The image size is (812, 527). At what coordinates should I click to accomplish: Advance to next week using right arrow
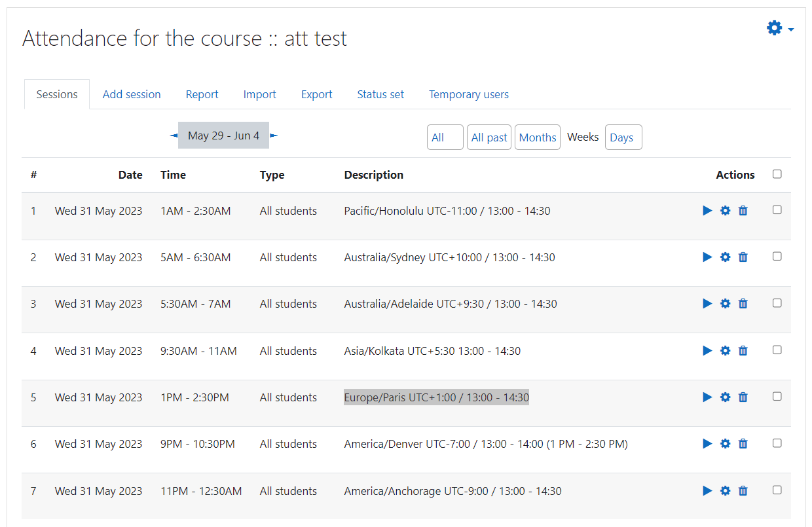click(x=274, y=136)
